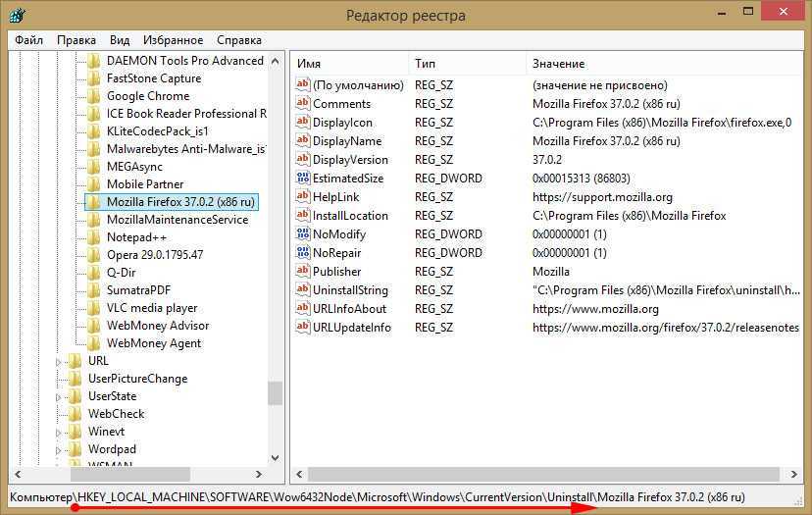Click values pane horizontal scroll left arrow
The image size is (812, 515).
(x=299, y=474)
